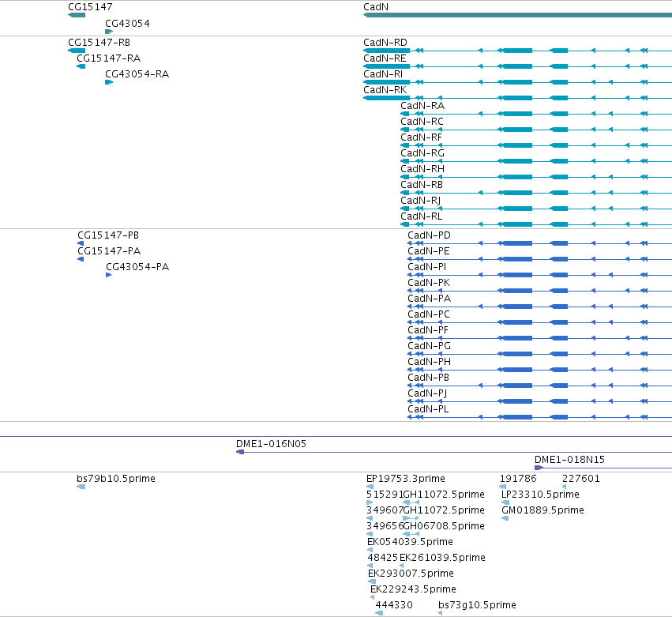Click the CG15147-PA protein label

[109, 251]
